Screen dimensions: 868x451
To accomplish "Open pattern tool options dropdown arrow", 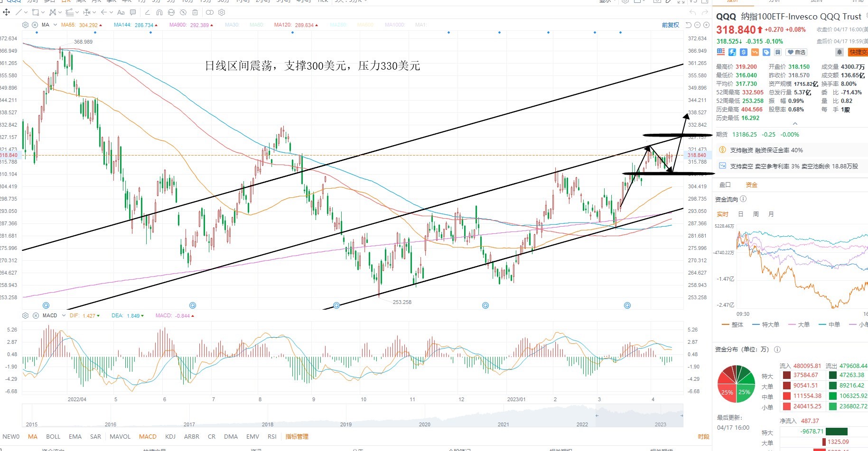I will [59, 12].
